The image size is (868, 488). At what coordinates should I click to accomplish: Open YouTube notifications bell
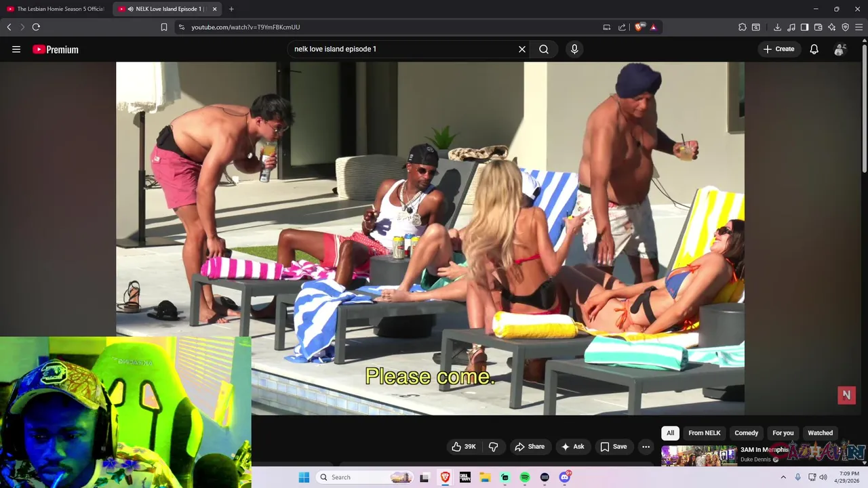(814, 49)
